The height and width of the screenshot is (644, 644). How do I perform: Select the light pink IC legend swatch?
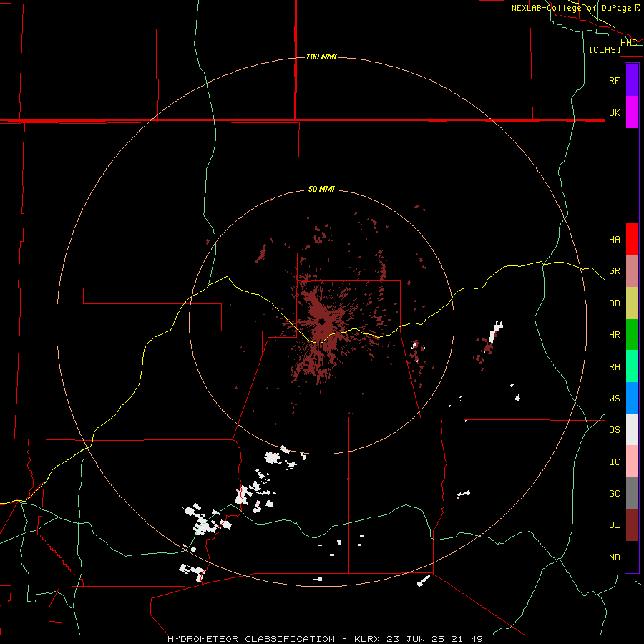tap(632, 462)
